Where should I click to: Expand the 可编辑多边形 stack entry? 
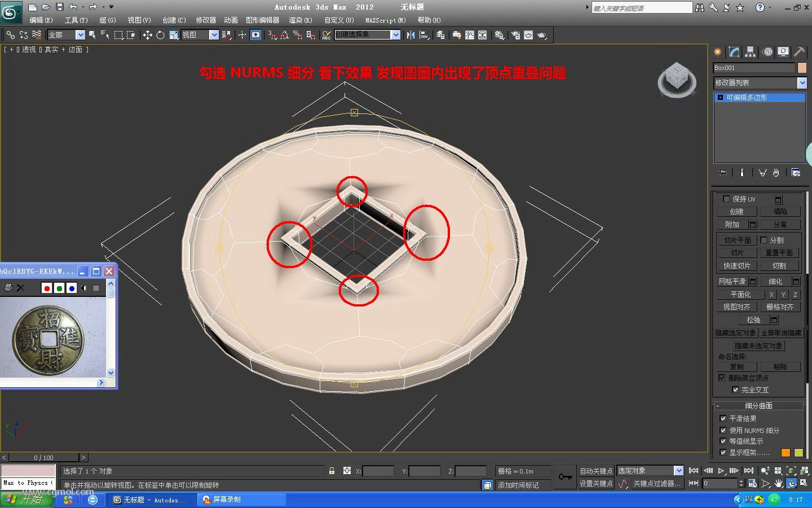click(x=720, y=98)
